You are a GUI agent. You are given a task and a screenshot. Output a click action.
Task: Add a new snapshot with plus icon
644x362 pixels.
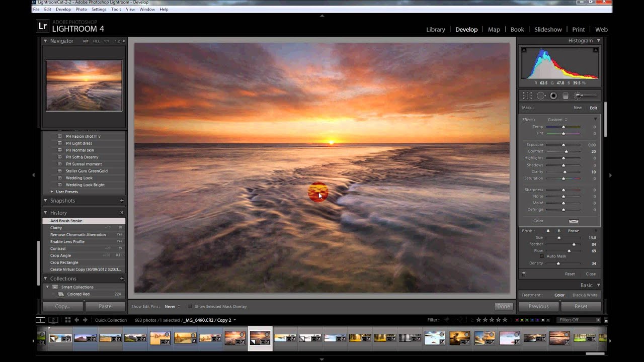(122, 201)
